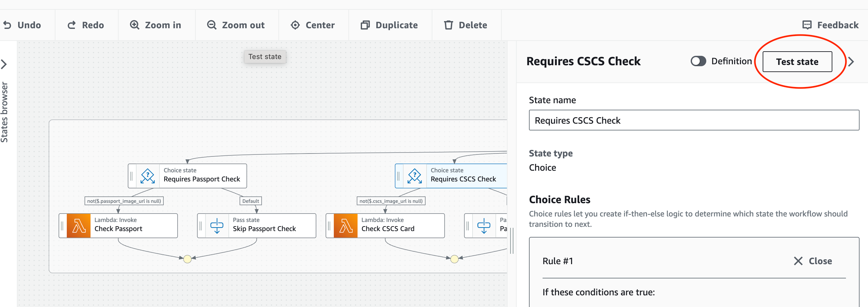Image resolution: width=868 pixels, height=307 pixels.
Task: Duplicate the selected state
Action: point(389,25)
